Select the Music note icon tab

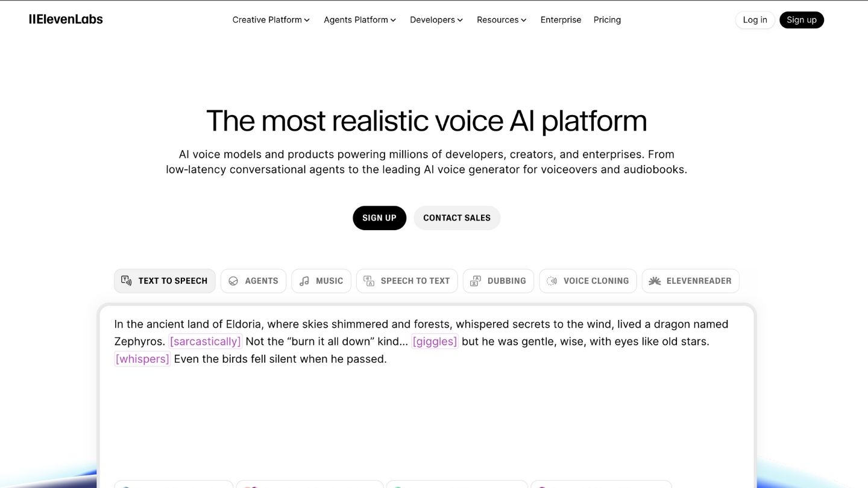tap(304, 281)
